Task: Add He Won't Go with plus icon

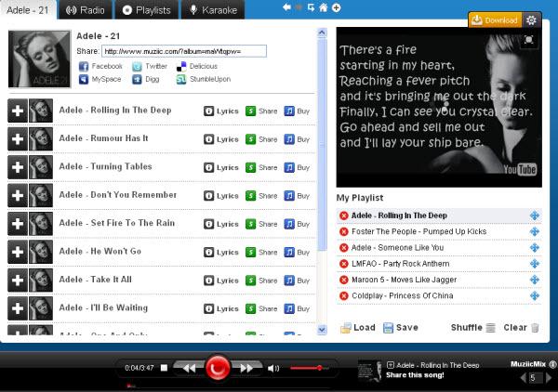Action: tap(18, 252)
